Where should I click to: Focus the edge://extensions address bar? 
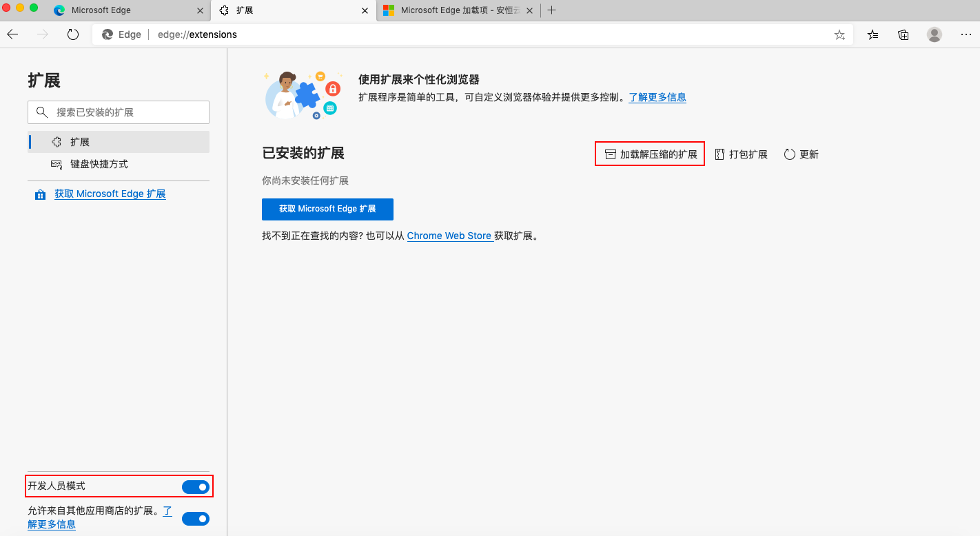point(472,34)
